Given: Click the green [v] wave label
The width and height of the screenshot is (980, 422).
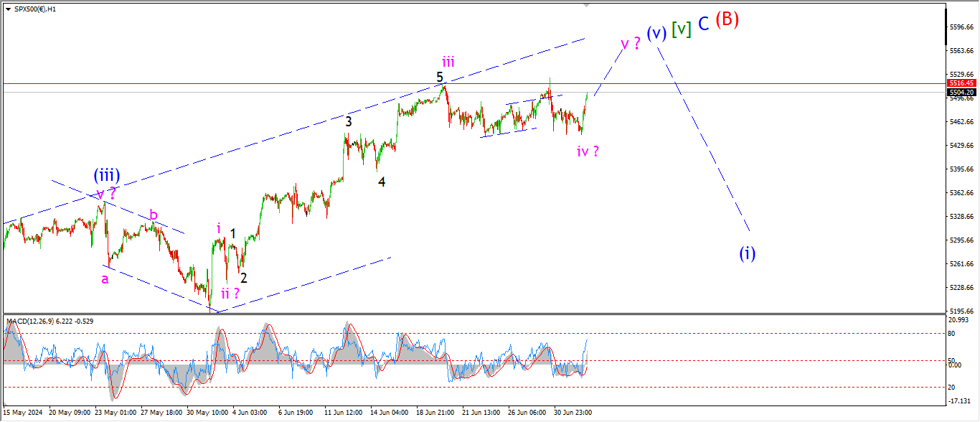Looking at the screenshot, I should [x=681, y=29].
